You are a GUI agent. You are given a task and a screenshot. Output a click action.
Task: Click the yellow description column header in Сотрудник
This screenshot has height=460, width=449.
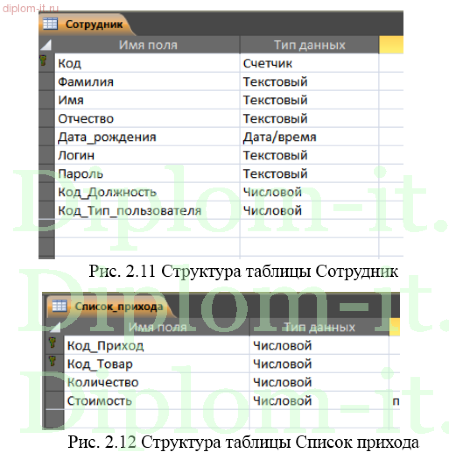[391, 45]
